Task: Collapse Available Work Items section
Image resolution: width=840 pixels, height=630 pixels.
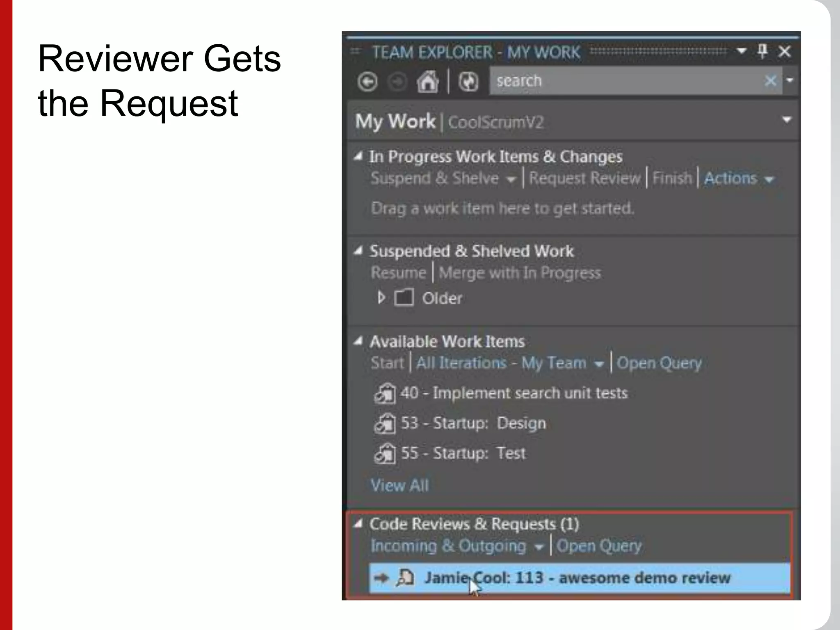Action: pos(358,341)
